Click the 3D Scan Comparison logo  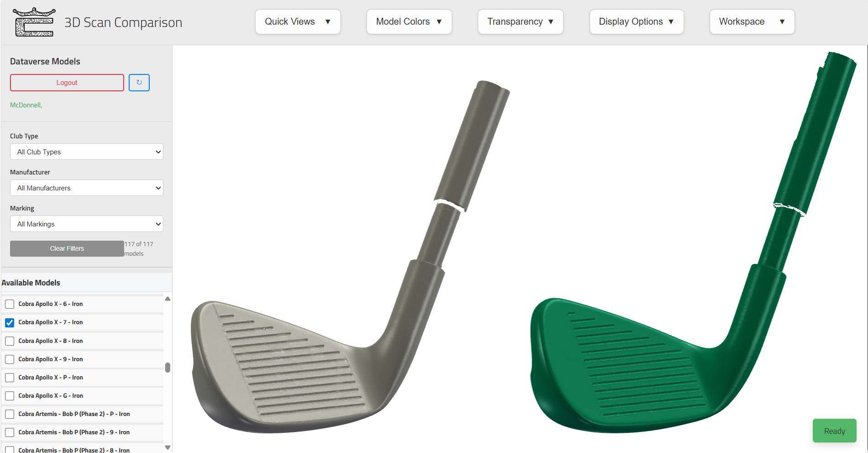click(34, 22)
